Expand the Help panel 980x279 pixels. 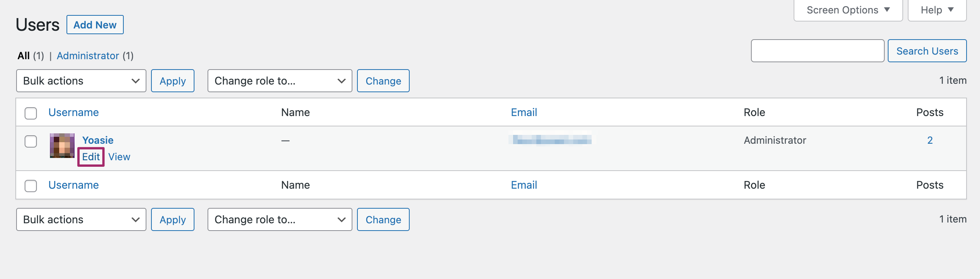point(937,10)
